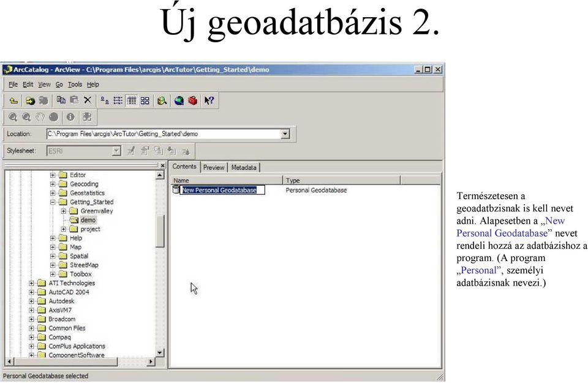Select the demo folder in tree
This screenshot has width=588, height=383.
click(x=88, y=220)
